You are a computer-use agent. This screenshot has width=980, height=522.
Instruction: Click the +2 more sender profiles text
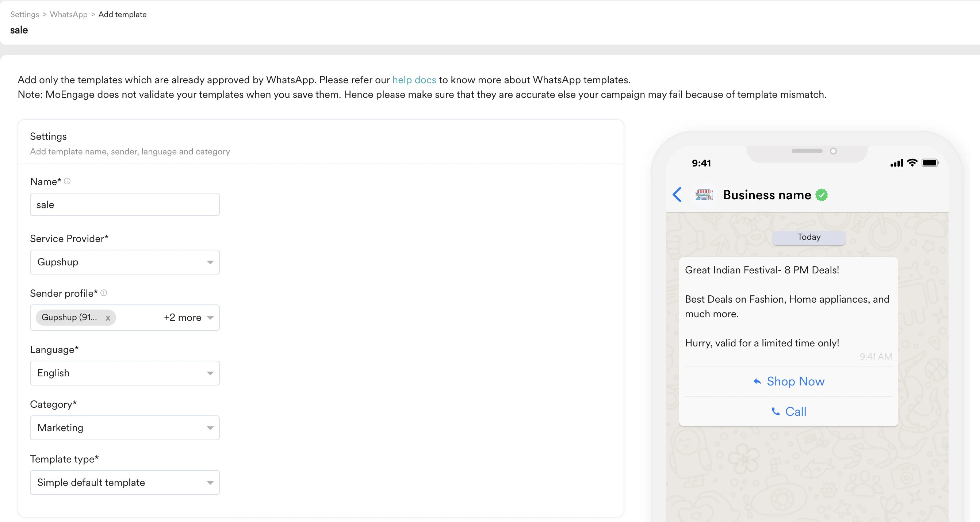182,318
